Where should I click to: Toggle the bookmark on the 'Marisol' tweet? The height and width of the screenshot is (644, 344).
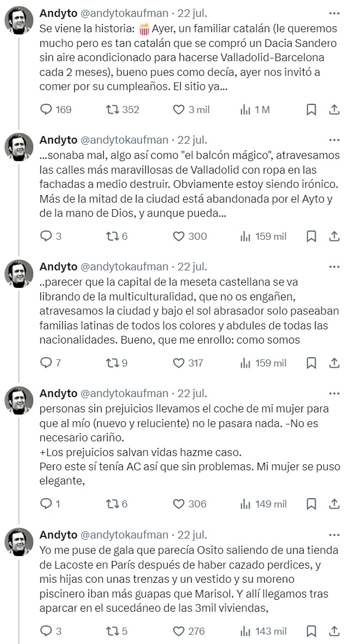coord(310,629)
